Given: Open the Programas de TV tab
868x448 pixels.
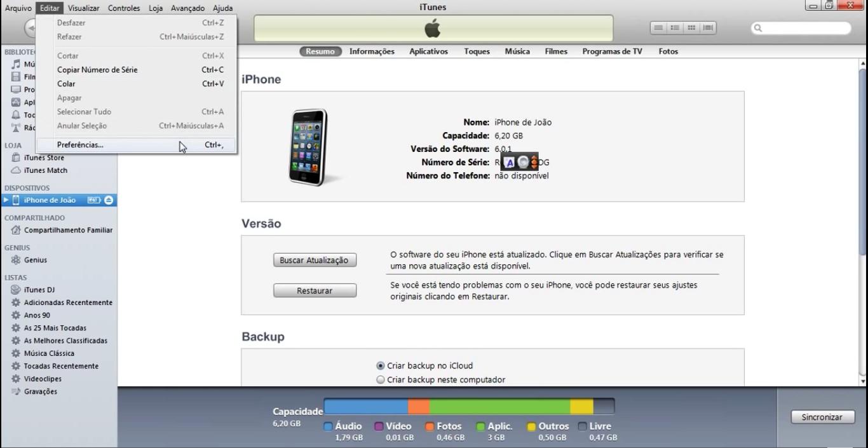Looking at the screenshot, I should tap(612, 51).
